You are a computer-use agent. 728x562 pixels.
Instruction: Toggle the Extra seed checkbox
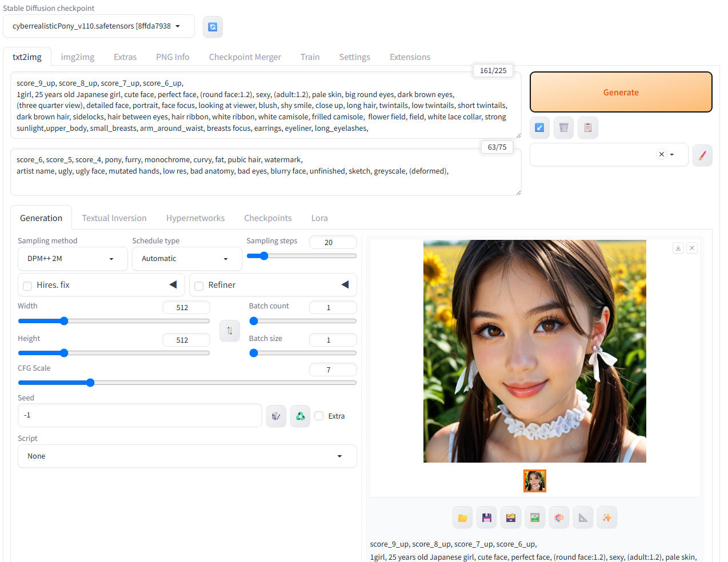click(x=319, y=416)
